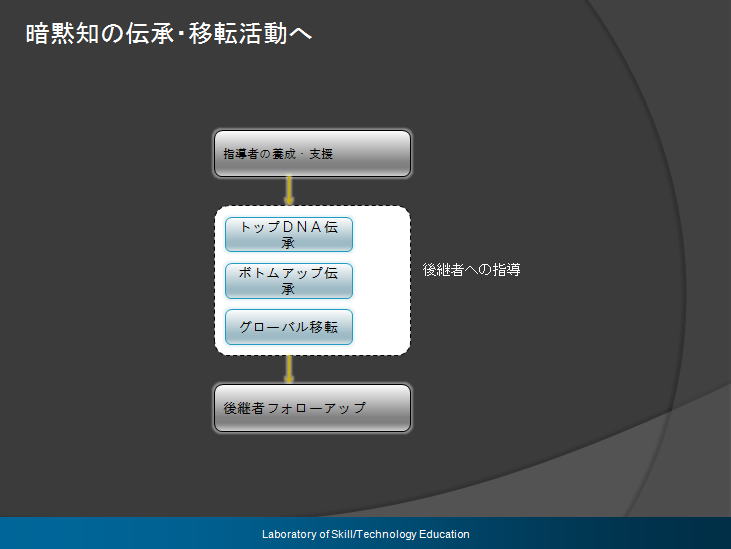Select the ボトムアップ伝承 box
731x549 pixels.
coord(289,281)
